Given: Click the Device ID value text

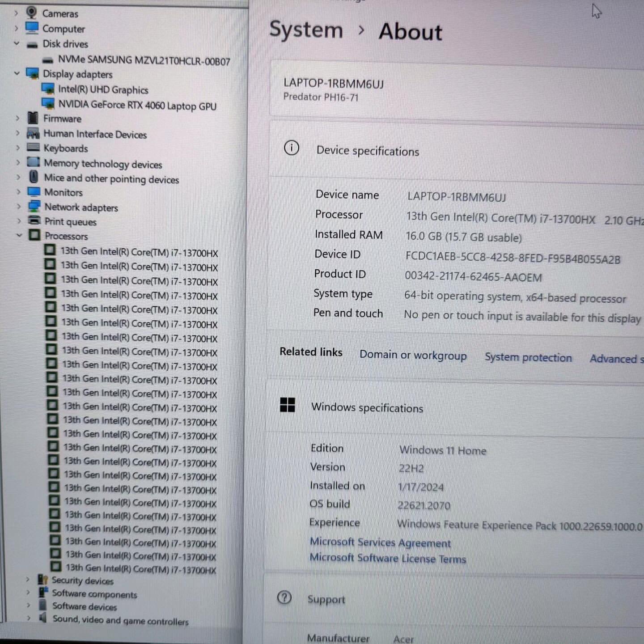Looking at the screenshot, I should coord(513,258).
